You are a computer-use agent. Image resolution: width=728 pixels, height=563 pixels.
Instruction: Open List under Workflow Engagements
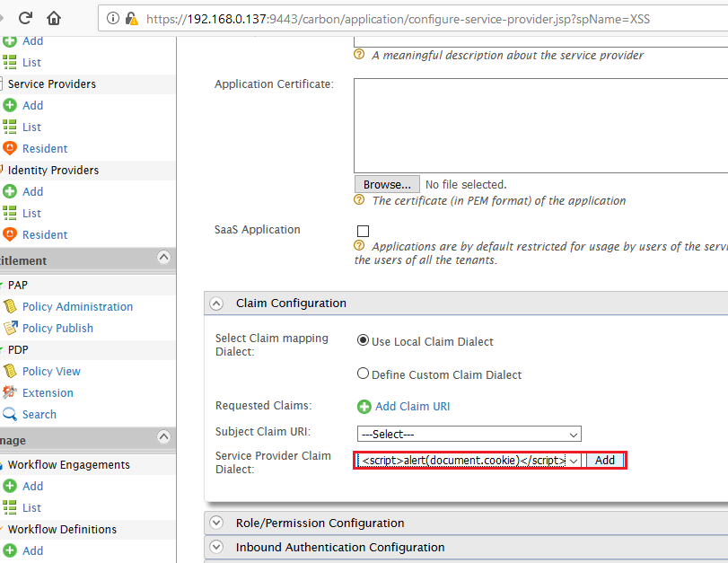31,507
